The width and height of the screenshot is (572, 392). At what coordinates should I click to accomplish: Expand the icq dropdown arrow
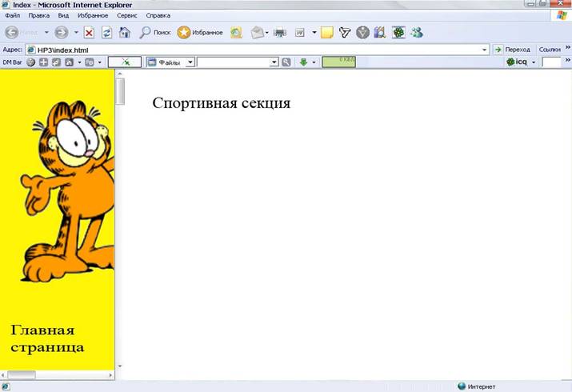coord(534,62)
